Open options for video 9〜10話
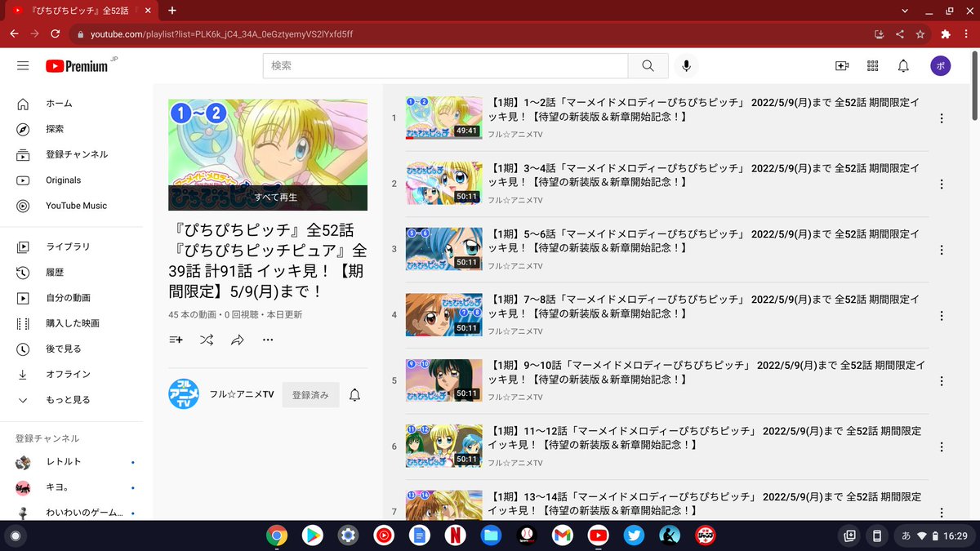This screenshot has height=551, width=980. (x=941, y=381)
